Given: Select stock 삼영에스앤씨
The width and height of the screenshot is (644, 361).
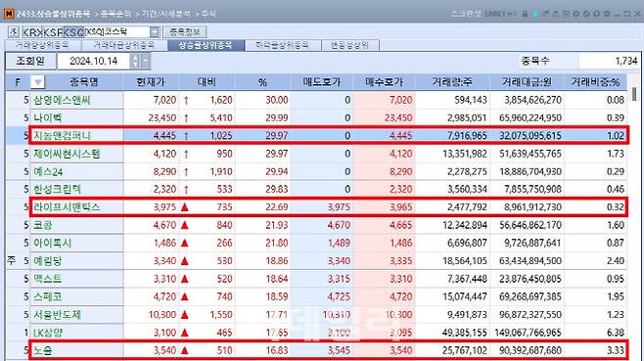Looking at the screenshot, I should coord(62,100).
